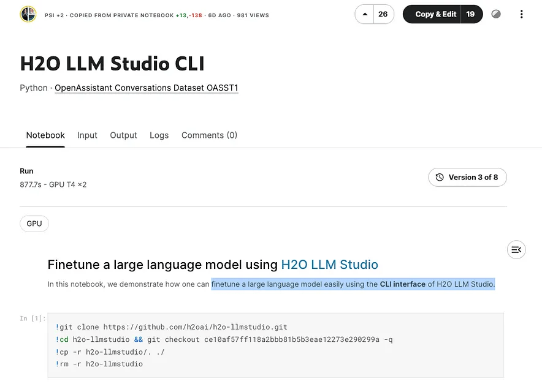
Task: Click the version history clock icon
Action: (x=439, y=177)
